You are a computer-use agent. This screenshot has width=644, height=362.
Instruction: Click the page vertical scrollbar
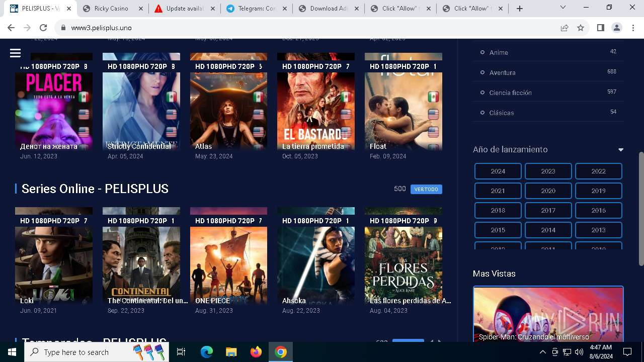(641, 209)
